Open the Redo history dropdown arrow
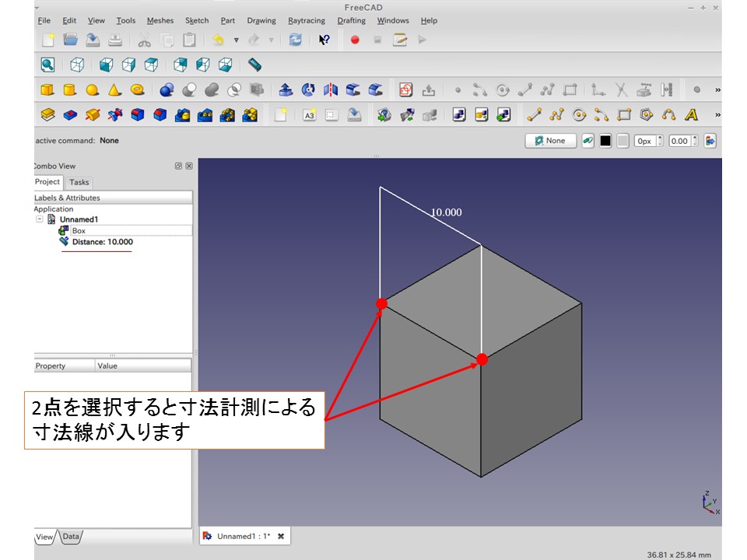Viewport: 747px width, 560px height. coord(271,40)
